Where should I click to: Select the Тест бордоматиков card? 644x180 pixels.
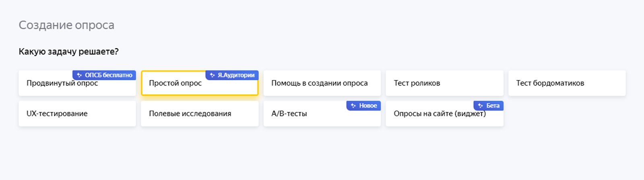coord(567,83)
